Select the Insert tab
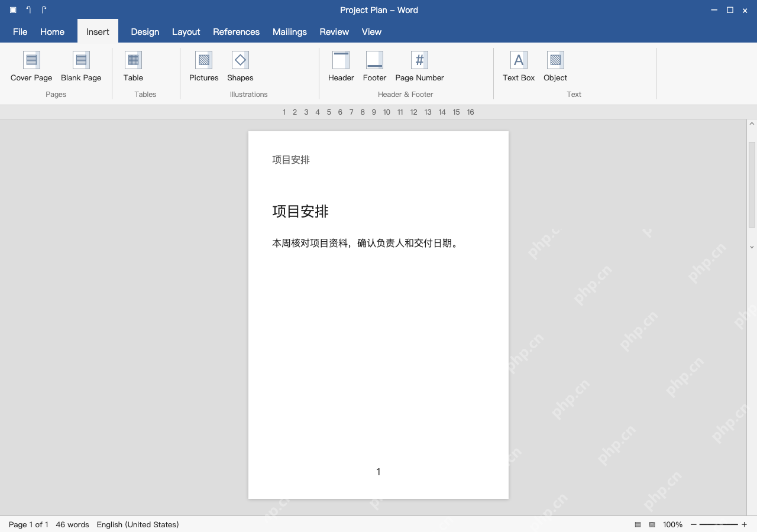Screen dimensions: 757x532 point(98,32)
